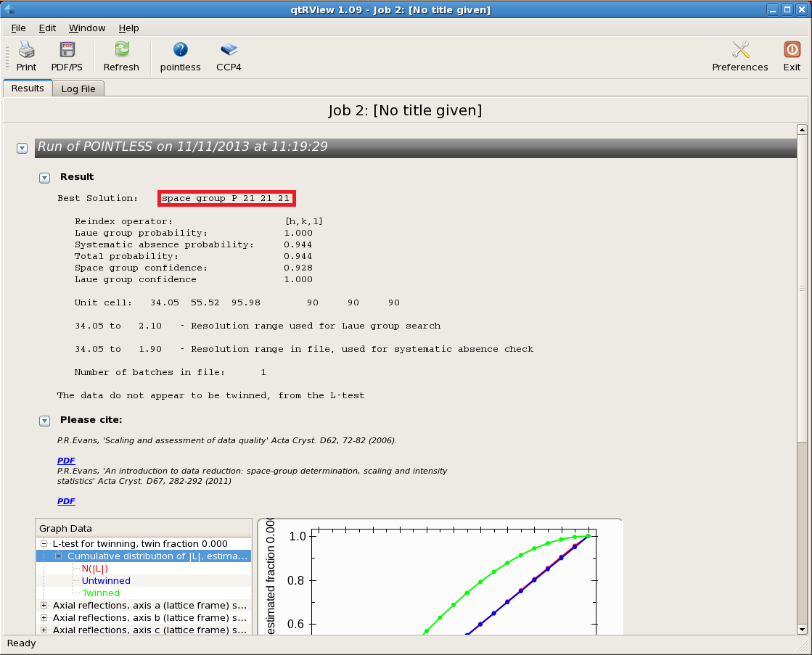
Task: Click the window menu icon in title bar
Action: [9, 9]
